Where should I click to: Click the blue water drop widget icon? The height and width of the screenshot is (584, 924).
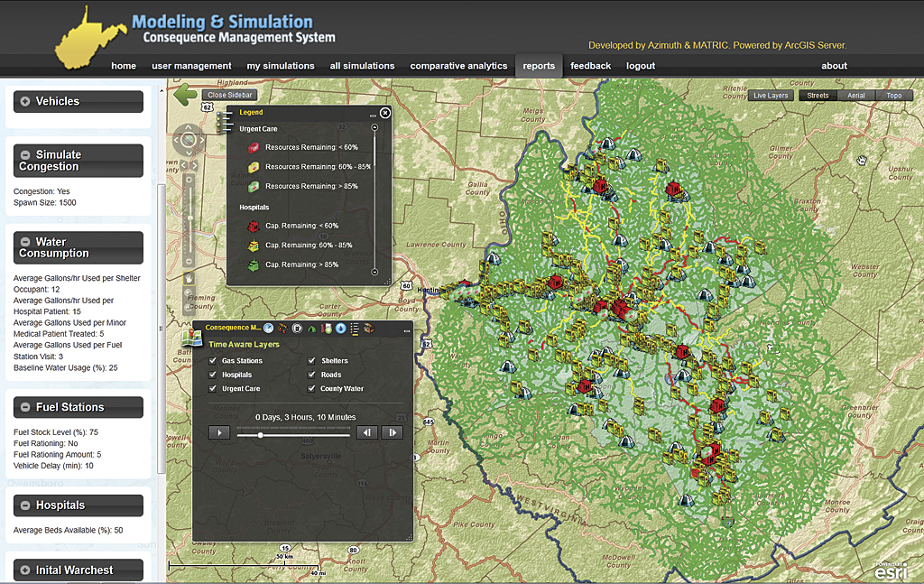(x=341, y=328)
